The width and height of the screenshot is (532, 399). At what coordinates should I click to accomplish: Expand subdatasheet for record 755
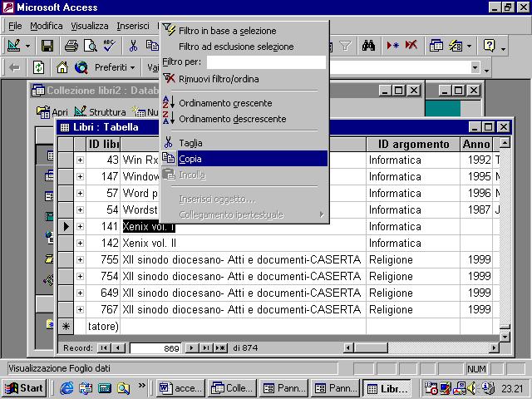click(x=80, y=259)
